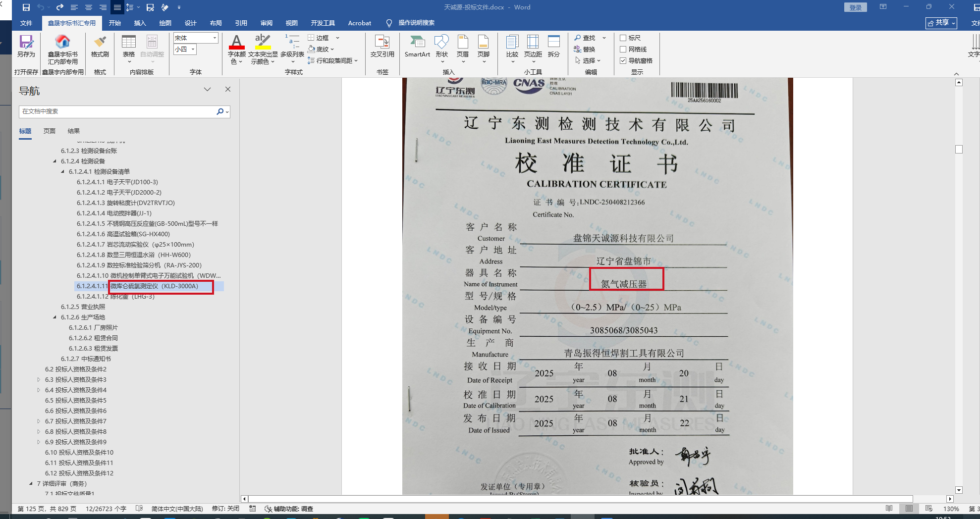
Task: Uncheck the 导航窗格 navigation pane checkbox
Action: 623,61
